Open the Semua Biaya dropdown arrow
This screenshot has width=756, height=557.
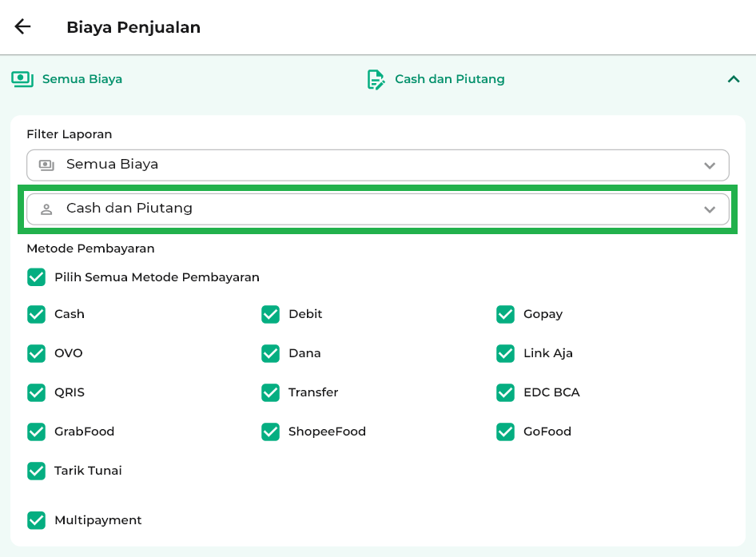tap(709, 165)
